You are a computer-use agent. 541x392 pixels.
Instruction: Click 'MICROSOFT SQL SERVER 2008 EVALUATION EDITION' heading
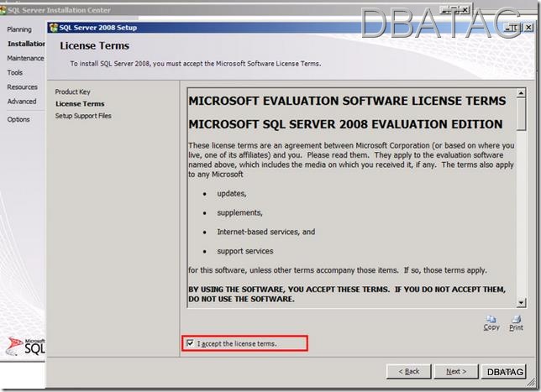[345, 124]
